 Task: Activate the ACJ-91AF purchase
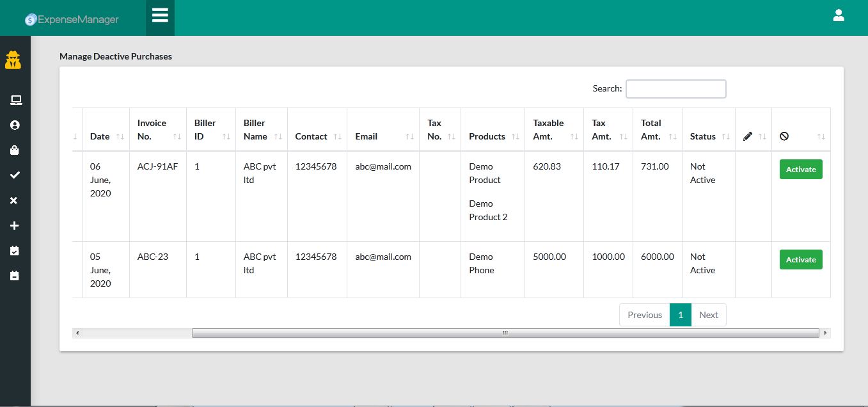click(x=800, y=170)
